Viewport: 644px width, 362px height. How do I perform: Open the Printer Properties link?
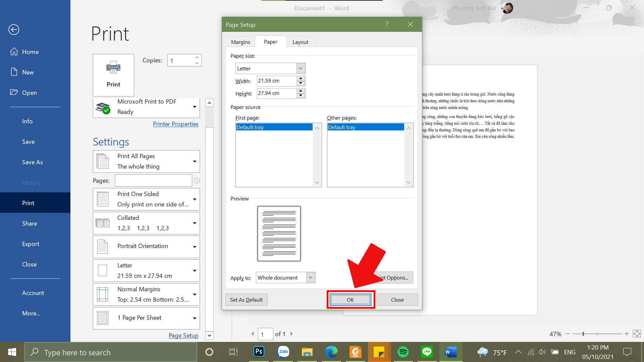[175, 124]
